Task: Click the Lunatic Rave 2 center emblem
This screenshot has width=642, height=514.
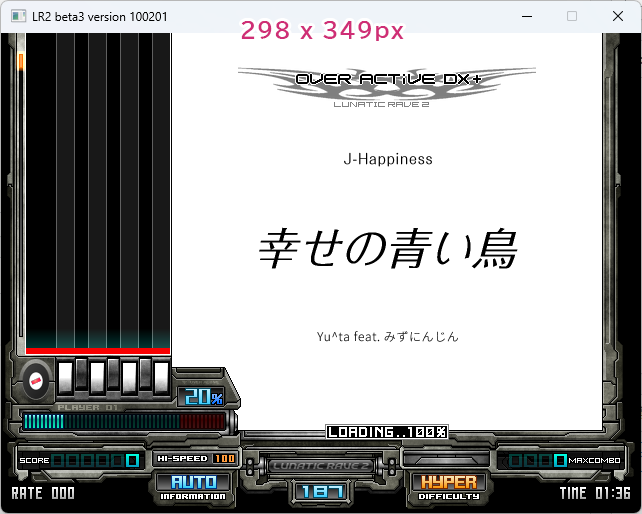Action: pyautogui.click(x=321, y=465)
